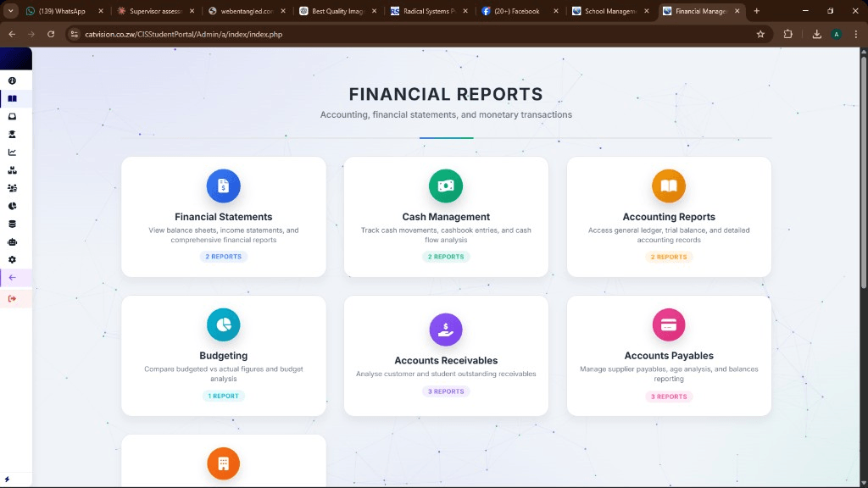
Task: Click the red logout icon in sidebar
Action: click(12, 299)
